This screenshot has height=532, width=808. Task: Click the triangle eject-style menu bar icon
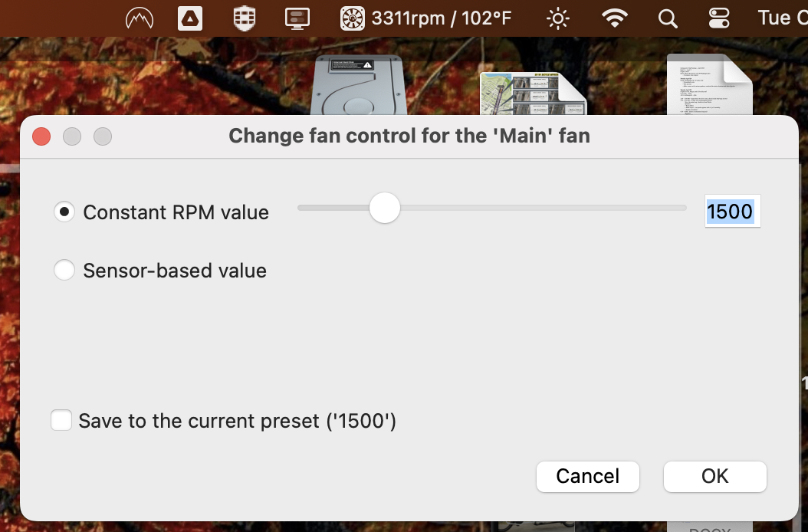pyautogui.click(x=189, y=18)
